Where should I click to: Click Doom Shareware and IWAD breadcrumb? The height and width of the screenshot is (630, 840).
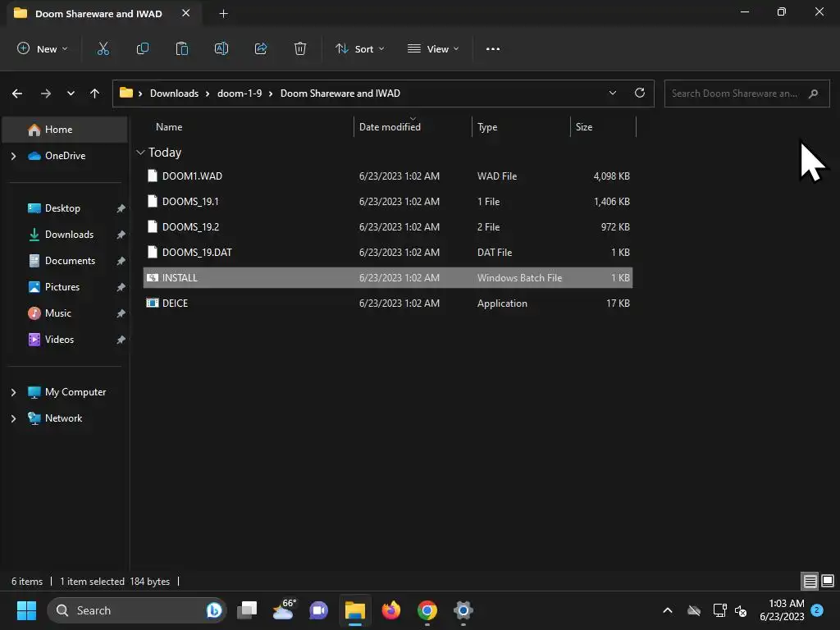click(x=340, y=94)
